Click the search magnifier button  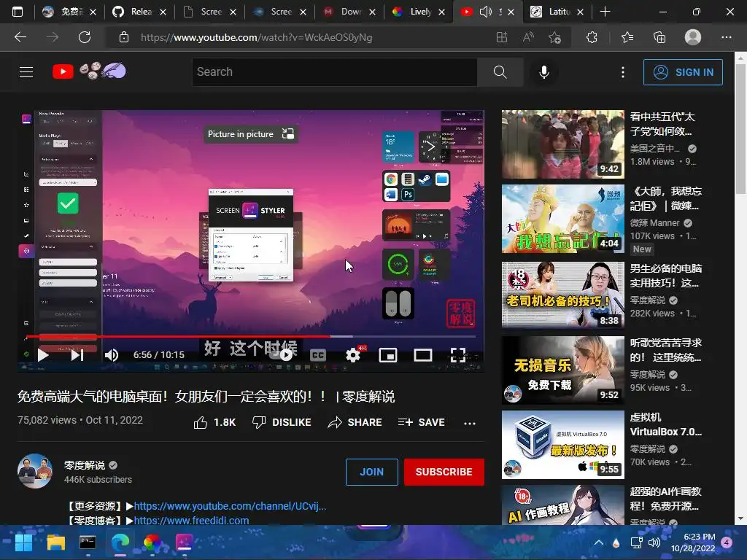coord(500,72)
